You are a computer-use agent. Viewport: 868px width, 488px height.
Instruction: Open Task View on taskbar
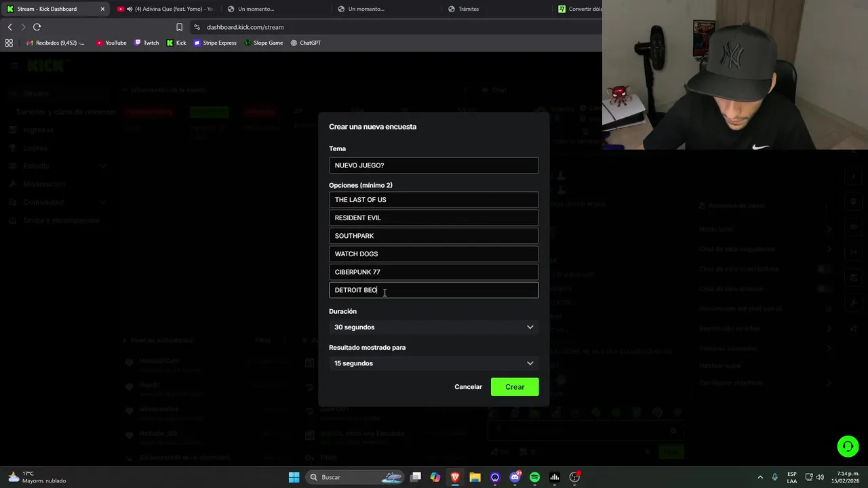point(416,477)
